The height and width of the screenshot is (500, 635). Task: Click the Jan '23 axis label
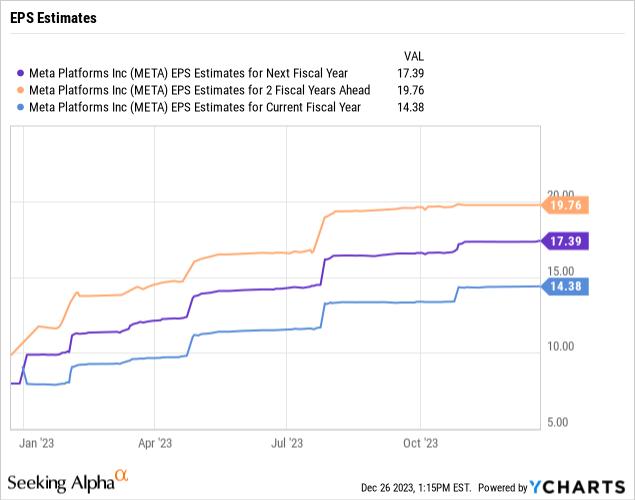pyautogui.click(x=38, y=440)
